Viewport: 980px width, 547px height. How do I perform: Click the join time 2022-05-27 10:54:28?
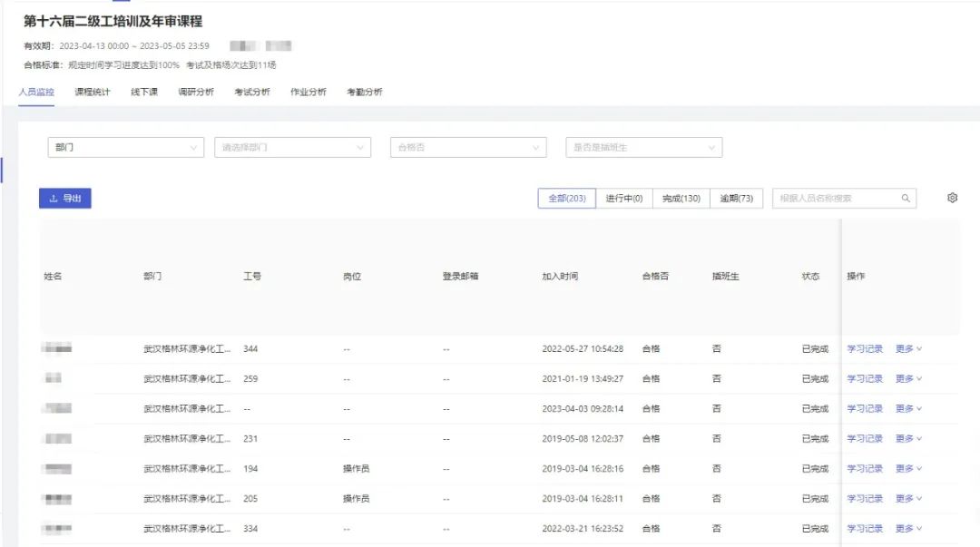(583, 349)
